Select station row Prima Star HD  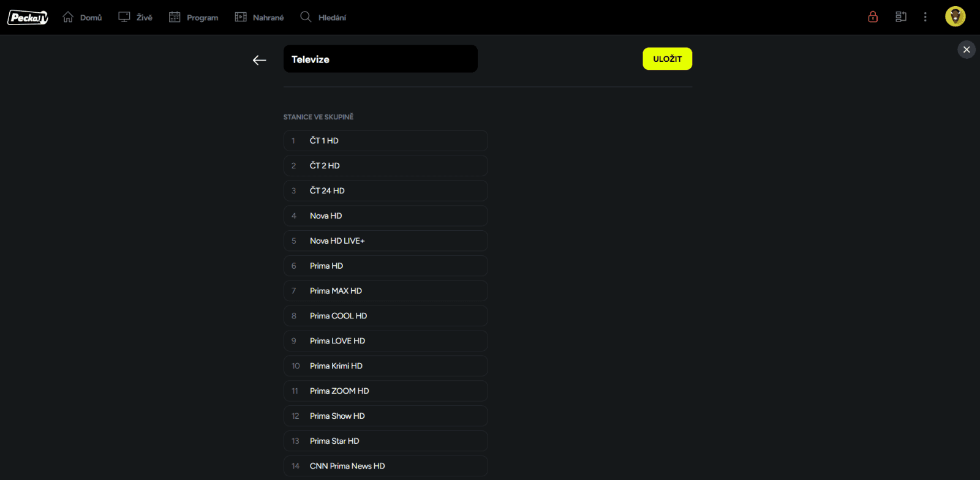tap(385, 441)
